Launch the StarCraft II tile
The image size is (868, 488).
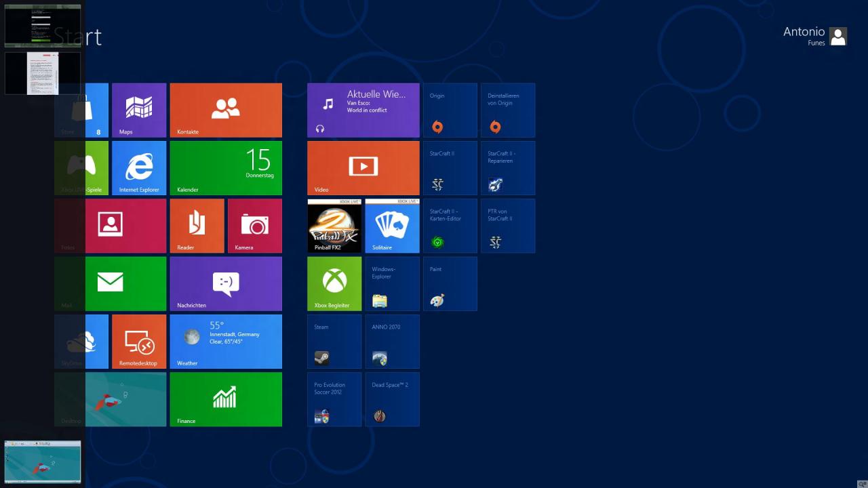pyautogui.click(x=450, y=168)
